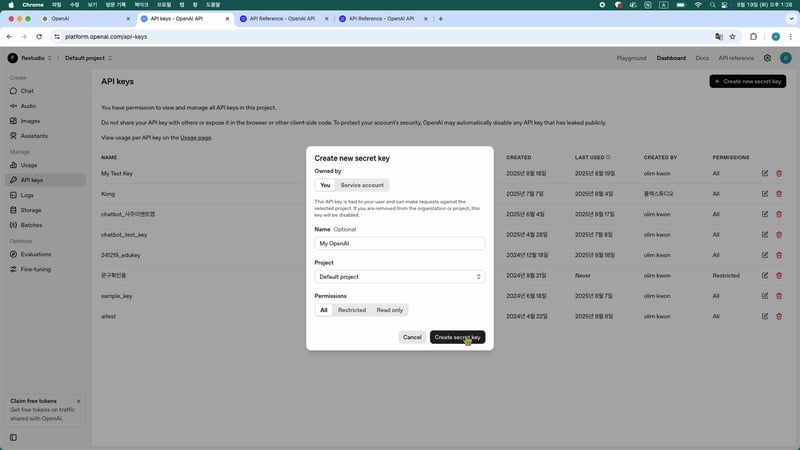Image resolution: width=800 pixels, height=450 pixels.
Task: Go to Storage in the sidebar
Action: point(31,210)
